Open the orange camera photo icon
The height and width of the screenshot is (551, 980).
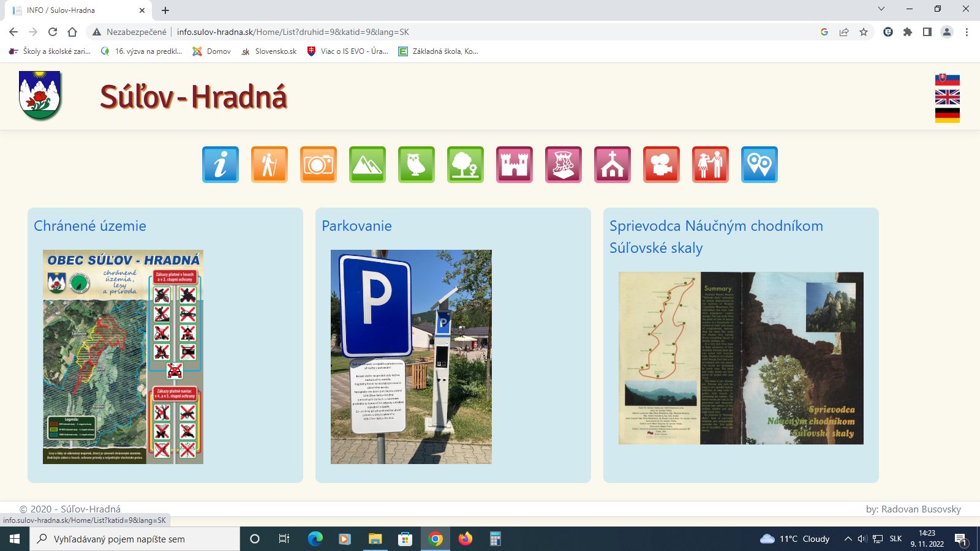coord(318,165)
